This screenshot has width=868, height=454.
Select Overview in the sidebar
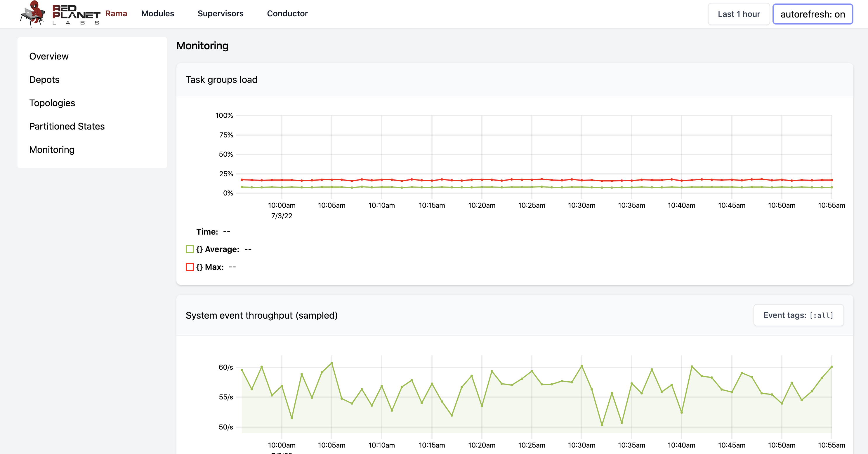pyautogui.click(x=49, y=56)
